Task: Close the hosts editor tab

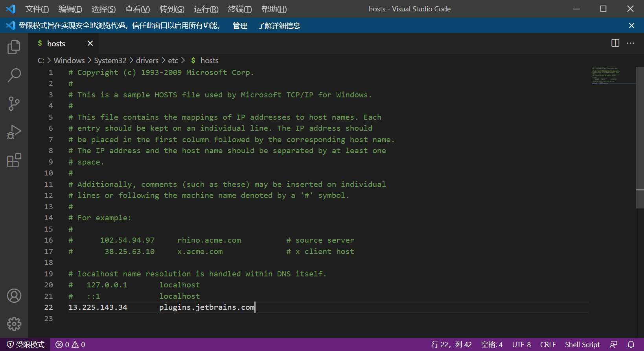Action: click(90, 43)
